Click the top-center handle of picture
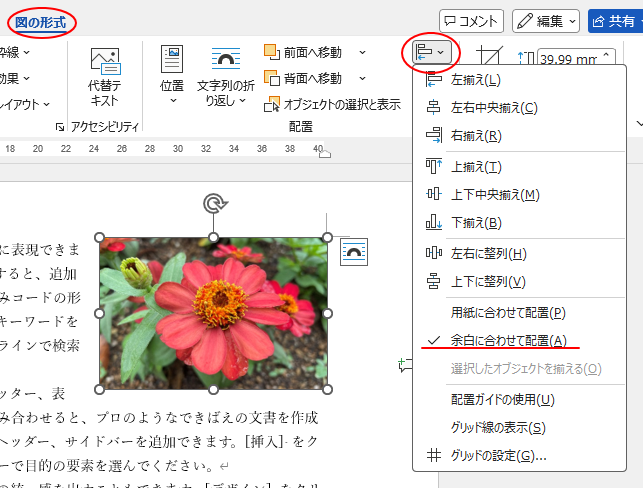Viewport: 643px width, 488px height. (213, 237)
